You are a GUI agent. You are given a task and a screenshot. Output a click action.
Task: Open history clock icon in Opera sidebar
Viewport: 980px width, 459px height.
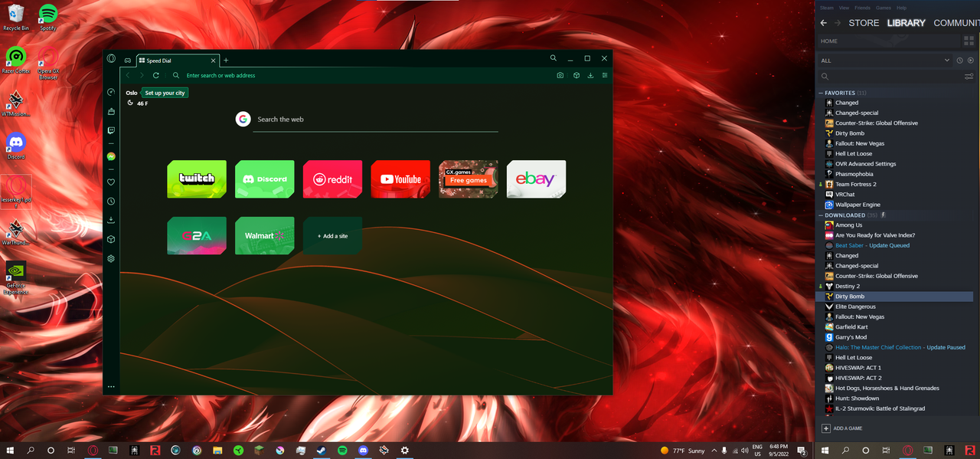[111, 202]
